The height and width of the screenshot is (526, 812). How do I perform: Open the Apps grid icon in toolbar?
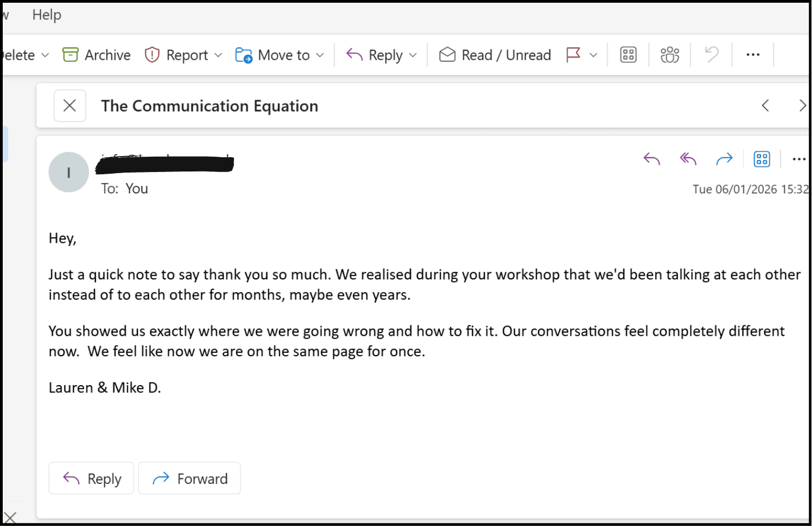[x=628, y=55]
